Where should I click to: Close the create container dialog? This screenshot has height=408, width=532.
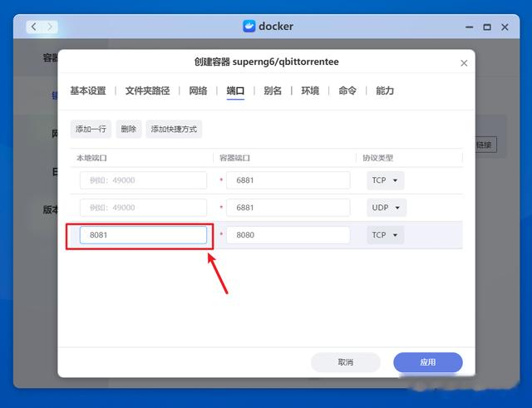[x=464, y=63]
